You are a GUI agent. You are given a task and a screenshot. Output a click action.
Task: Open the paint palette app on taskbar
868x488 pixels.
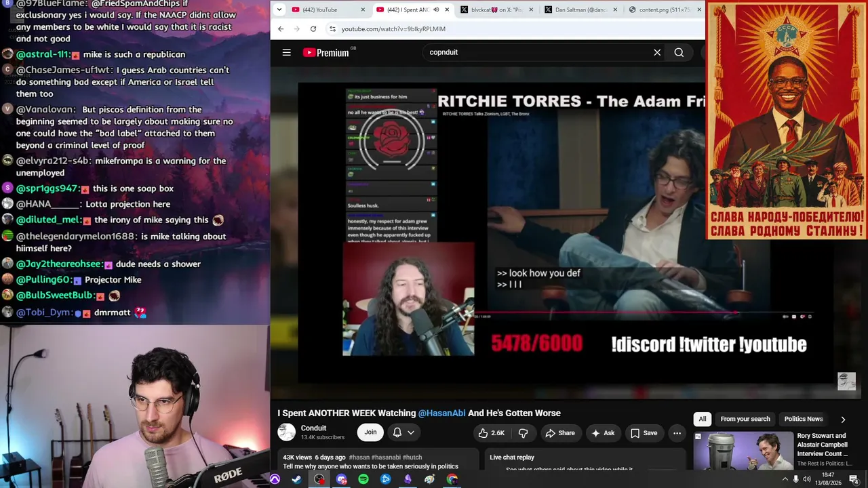tap(430, 479)
